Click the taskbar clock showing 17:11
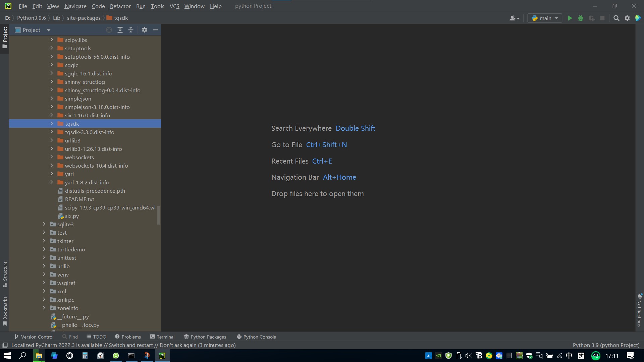644x362 pixels. (612, 356)
